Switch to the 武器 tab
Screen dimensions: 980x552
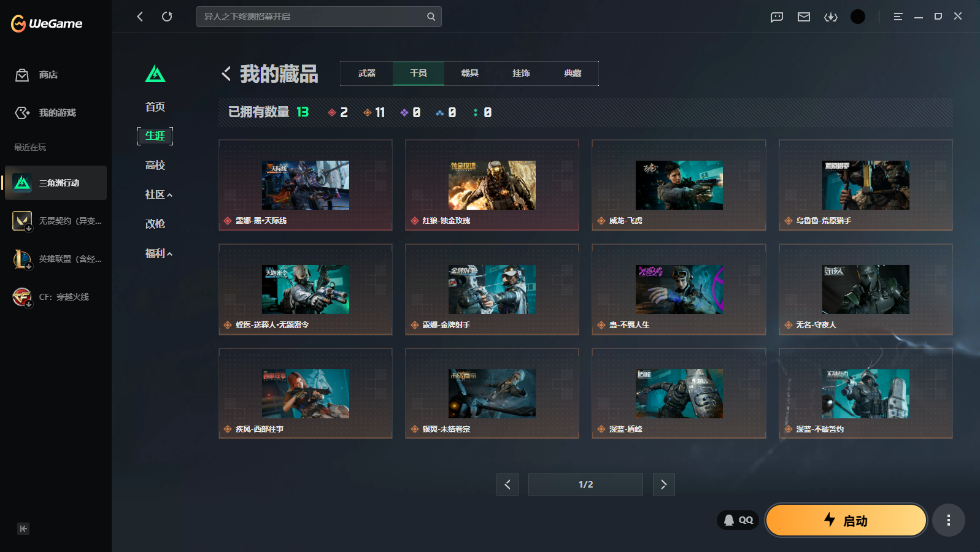367,73
